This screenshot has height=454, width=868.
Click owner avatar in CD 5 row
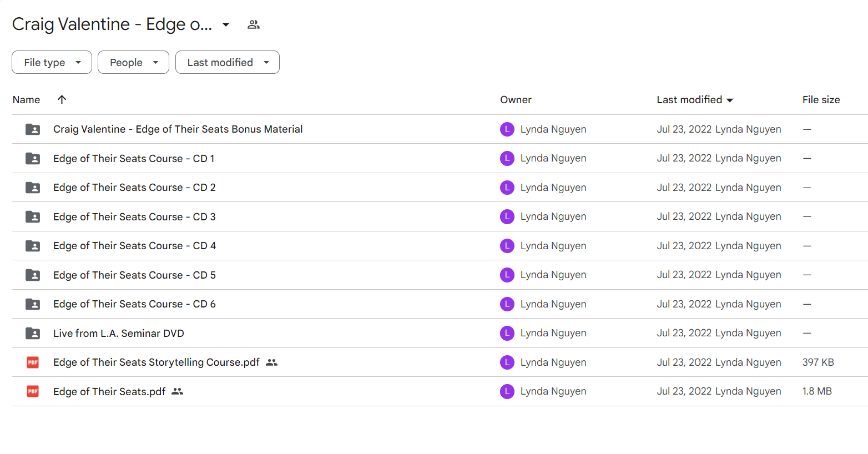(507, 275)
